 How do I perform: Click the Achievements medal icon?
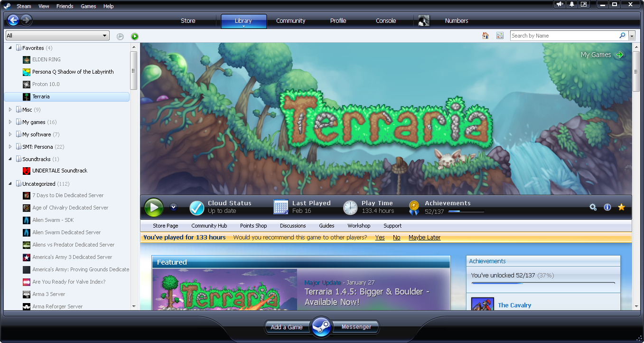(x=414, y=208)
